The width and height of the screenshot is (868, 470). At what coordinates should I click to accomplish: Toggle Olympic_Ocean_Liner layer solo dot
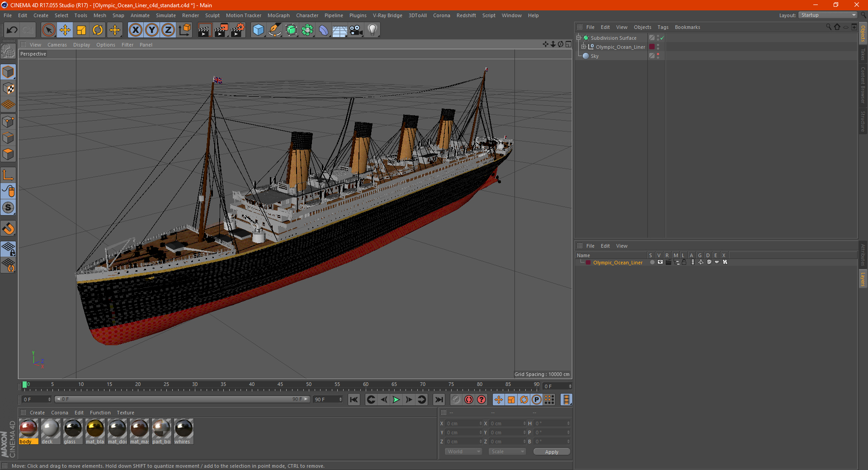[x=652, y=262]
